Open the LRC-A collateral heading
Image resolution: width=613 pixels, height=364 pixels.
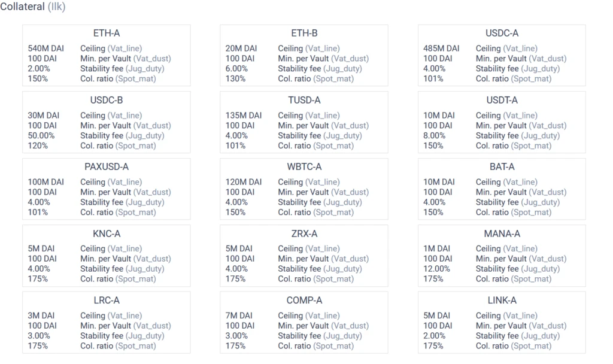tap(107, 301)
